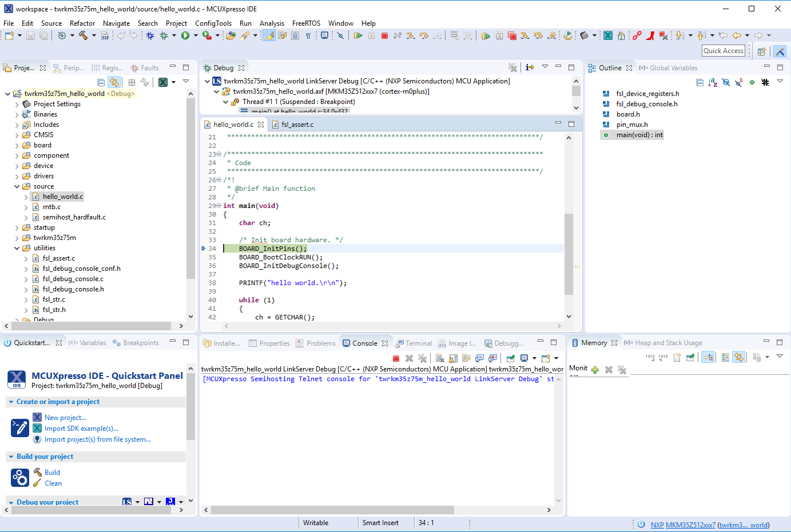Screen dimensions: 791x532
Task: Click the blue Debug bug icon
Action: [x=150, y=35]
